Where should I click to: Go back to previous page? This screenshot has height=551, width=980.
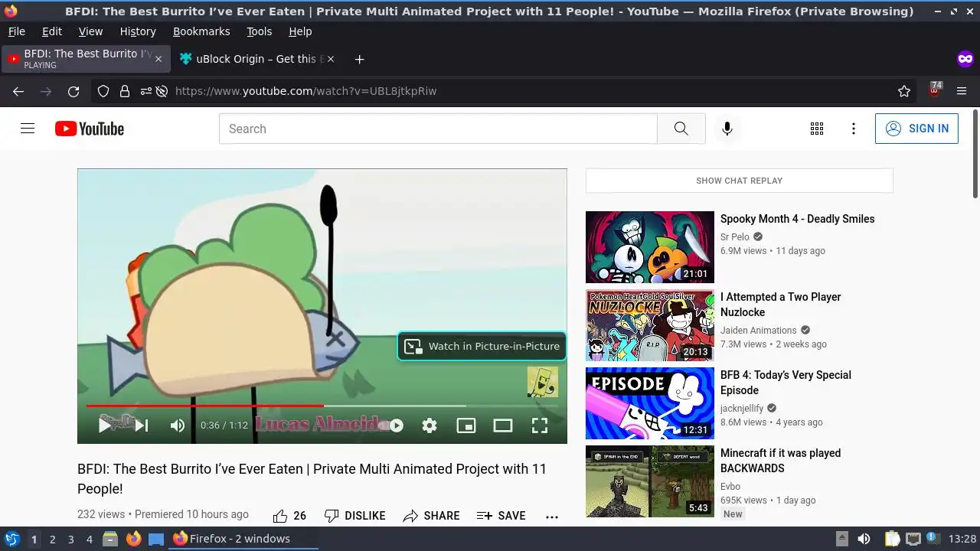[x=18, y=91]
